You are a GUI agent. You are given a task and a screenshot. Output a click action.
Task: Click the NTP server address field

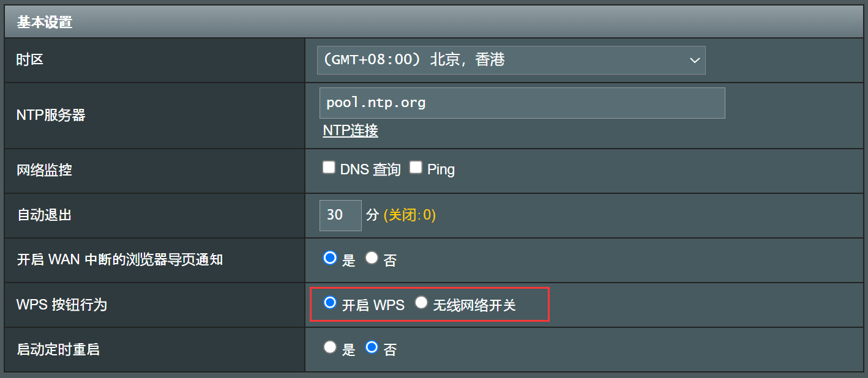tap(522, 103)
